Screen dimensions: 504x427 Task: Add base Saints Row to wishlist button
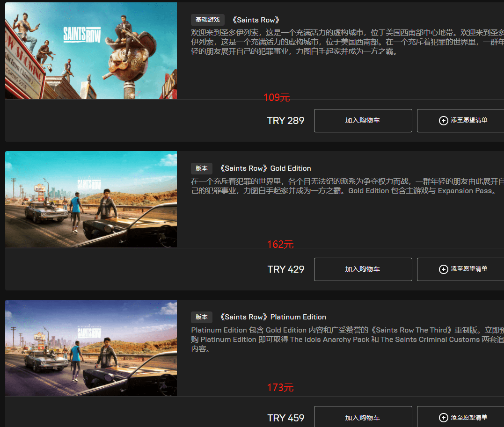460,121
